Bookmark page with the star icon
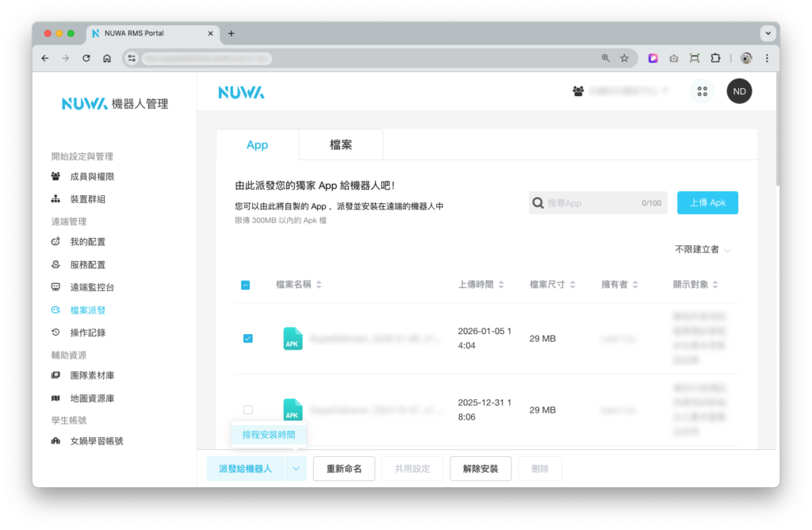 [624, 58]
